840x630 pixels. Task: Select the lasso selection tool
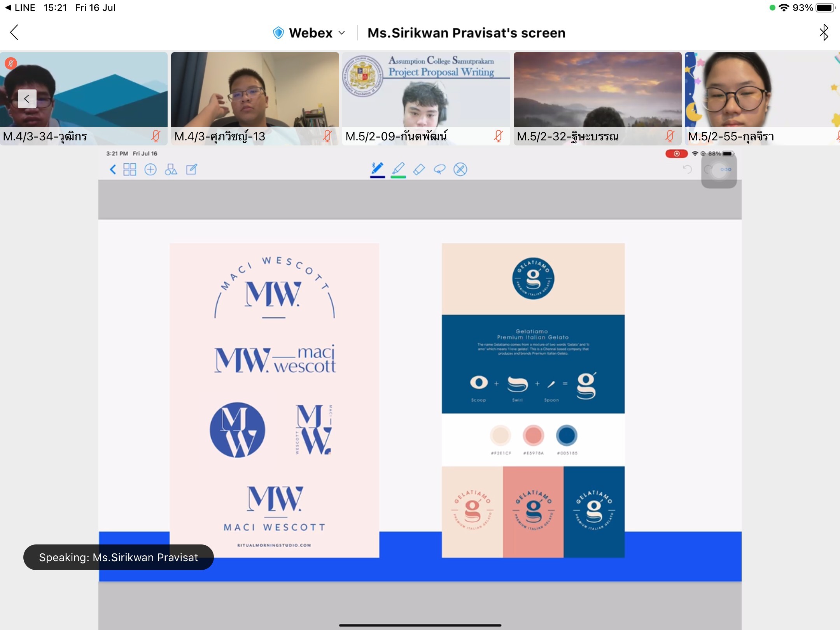439,170
